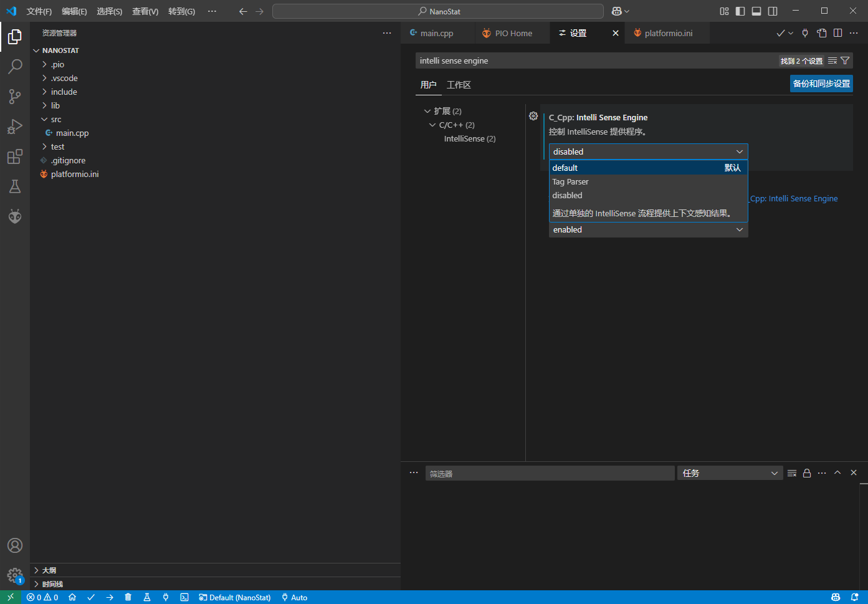Click PlatformIO Test flask in status bar

click(x=147, y=597)
